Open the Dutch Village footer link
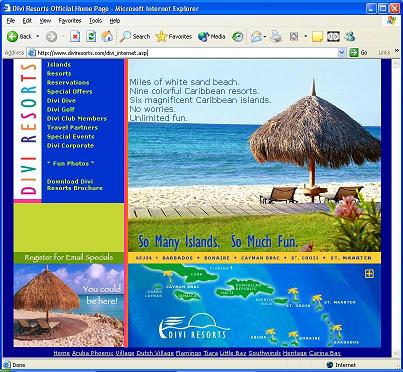The image size is (403, 372). (155, 353)
